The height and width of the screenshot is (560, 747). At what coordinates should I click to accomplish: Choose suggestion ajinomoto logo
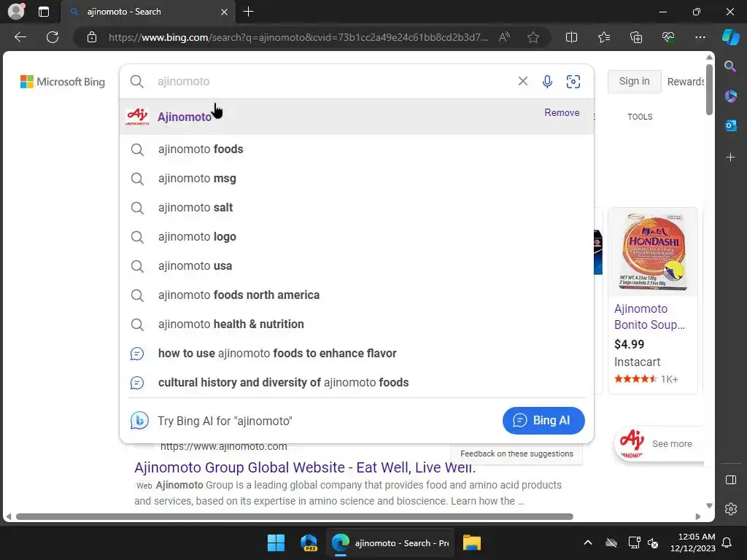[x=356, y=237]
